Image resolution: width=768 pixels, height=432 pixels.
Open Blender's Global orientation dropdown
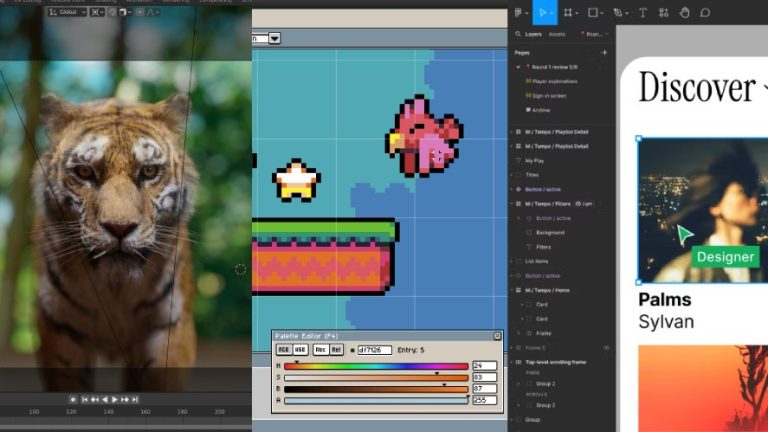pyautogui.click(x=68, y=12)
